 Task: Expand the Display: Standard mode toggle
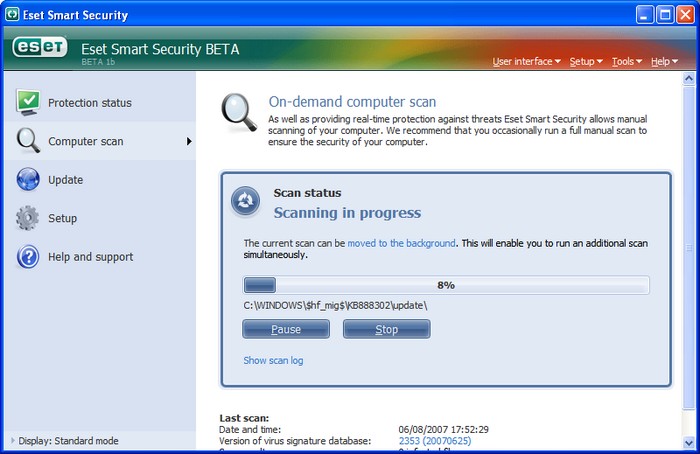(x=65, y=441)
